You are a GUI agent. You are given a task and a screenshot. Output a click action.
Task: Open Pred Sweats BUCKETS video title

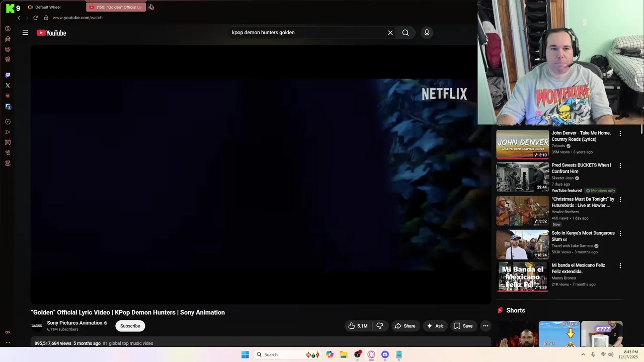click(x=581, y=168)
